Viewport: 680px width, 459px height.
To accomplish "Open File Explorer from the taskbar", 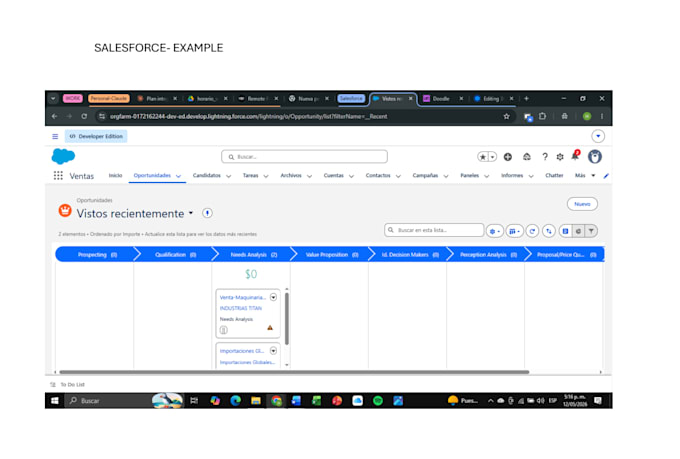I will [x=256, y=401].
